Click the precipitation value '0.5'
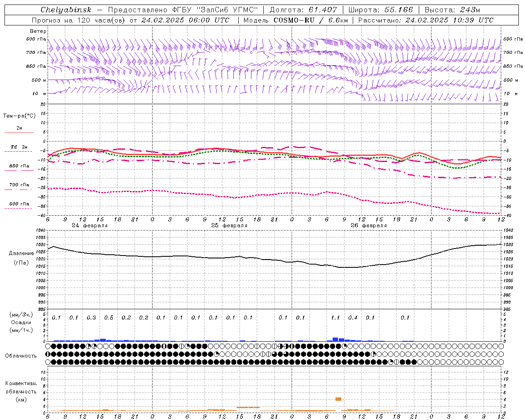This screenshot has height=420, width=525. pyautogui.click(x=109, y=318)
